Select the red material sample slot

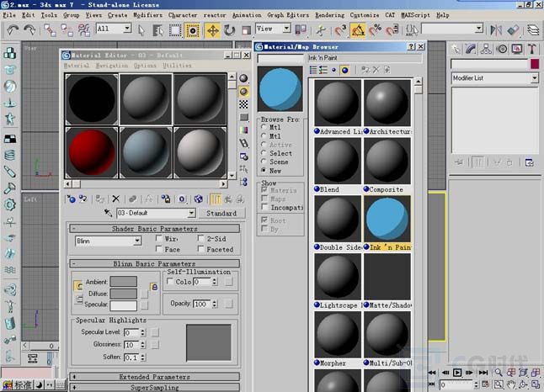click(x=92, y=152)
